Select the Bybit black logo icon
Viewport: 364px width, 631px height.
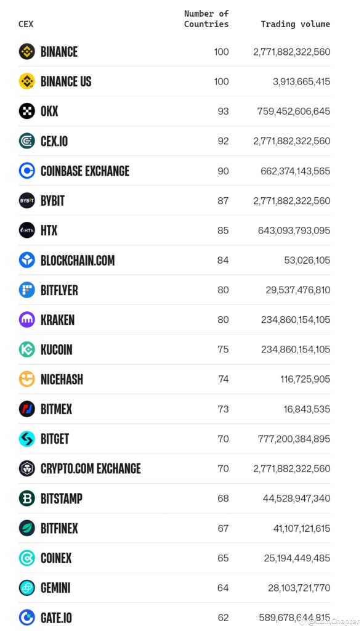[x=27, y=200]
